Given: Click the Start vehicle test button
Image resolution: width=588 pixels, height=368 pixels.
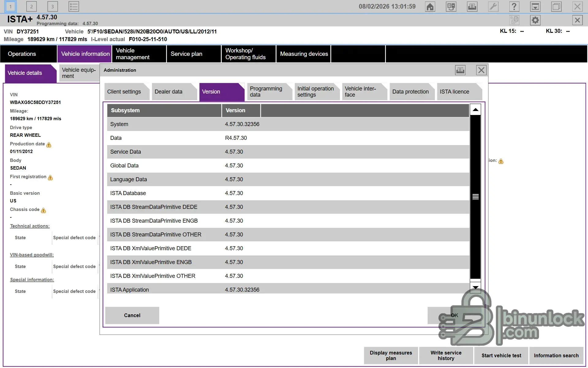Looking at the screenshot, I should pyautogui.click(x=501, y=355).
